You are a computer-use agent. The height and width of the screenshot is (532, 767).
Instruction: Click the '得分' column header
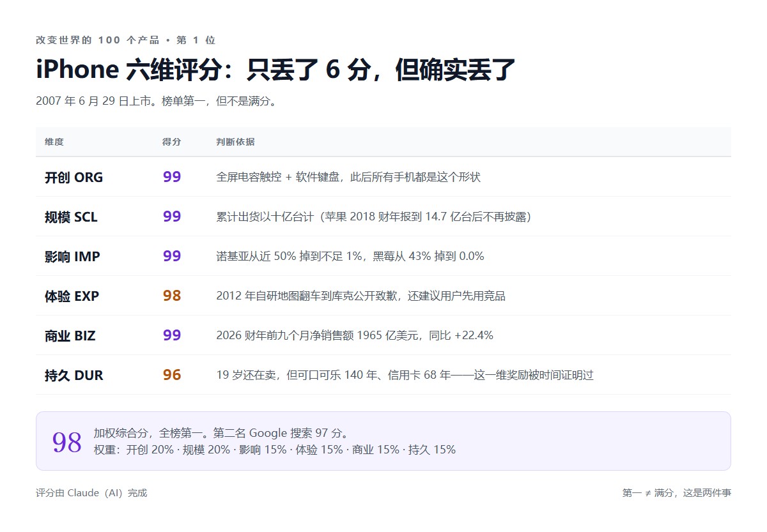click(172, 142)
